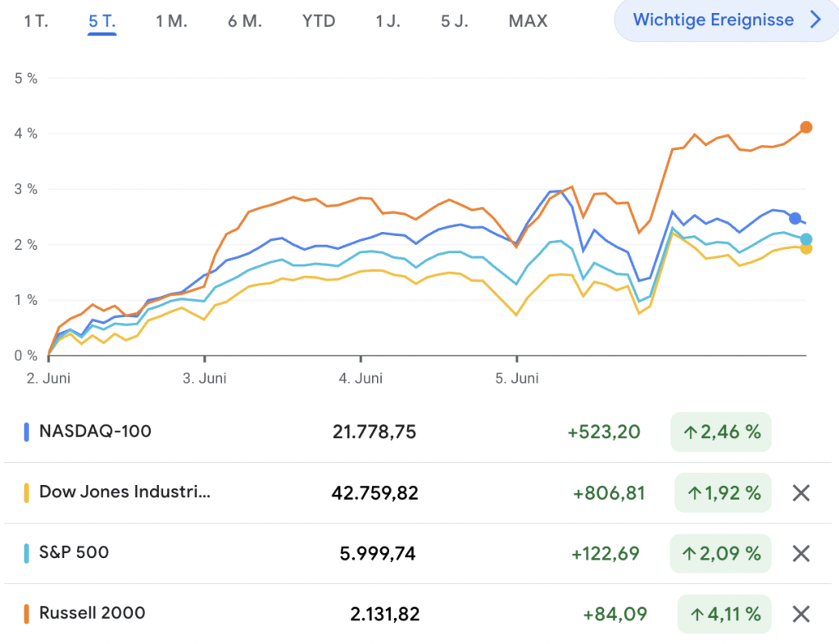Click the orange Russell 2000 color marker

(26, 613)
